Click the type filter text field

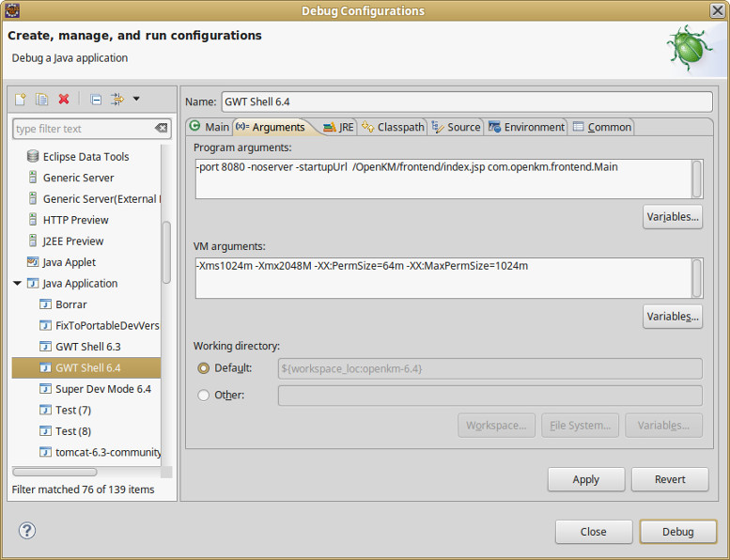(92, 129)
